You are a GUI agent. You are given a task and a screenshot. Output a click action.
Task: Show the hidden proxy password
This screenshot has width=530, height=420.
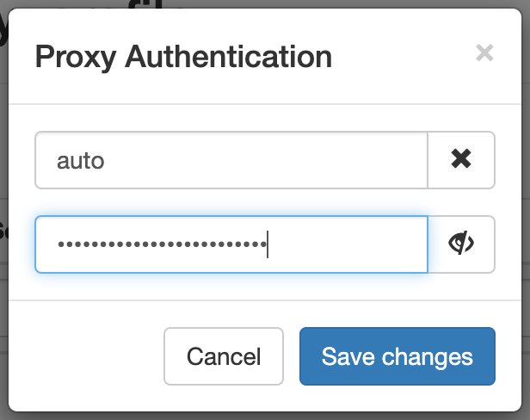coord(461,244)
